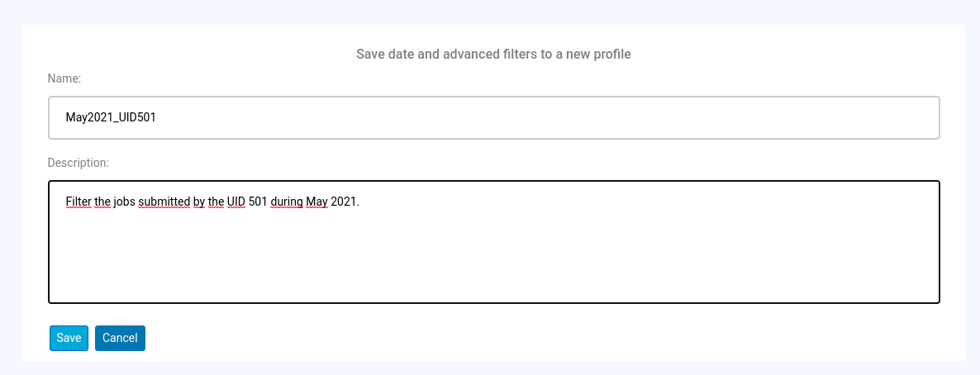The image size is (980, 375).
Task: Click the Save button
Action: [69, 338]
